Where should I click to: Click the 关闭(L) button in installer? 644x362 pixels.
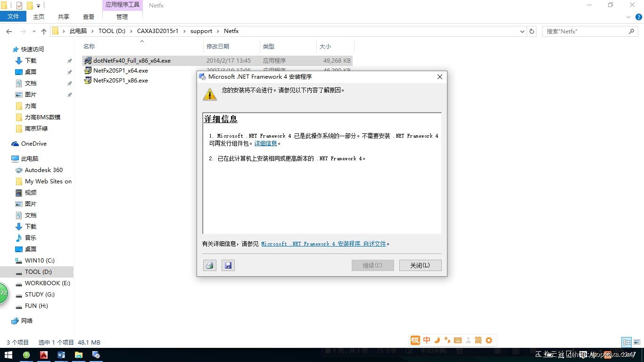[420, 265]
